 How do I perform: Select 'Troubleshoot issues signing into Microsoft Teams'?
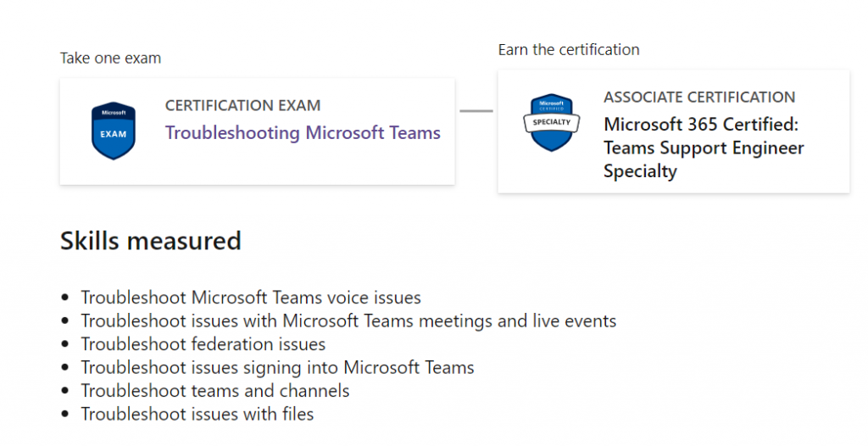point(277,367)
